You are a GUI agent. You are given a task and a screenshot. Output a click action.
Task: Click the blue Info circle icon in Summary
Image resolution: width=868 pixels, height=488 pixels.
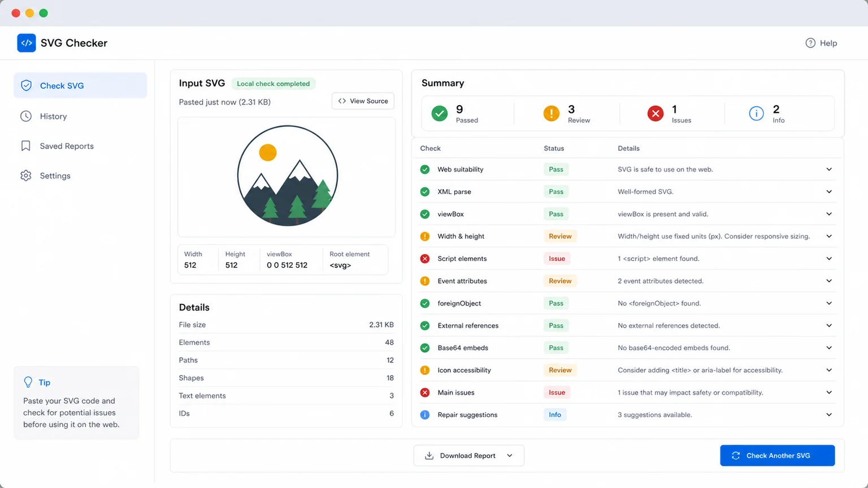[x=756, y=114]
